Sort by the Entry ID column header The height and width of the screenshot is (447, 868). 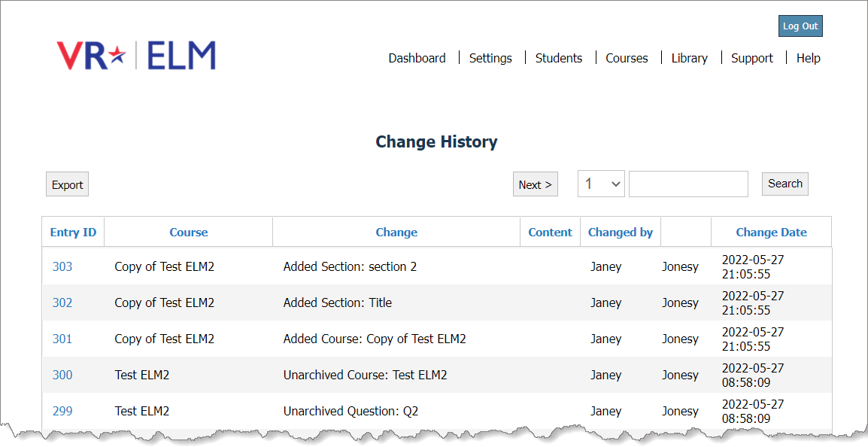click(x=73, y=233)
